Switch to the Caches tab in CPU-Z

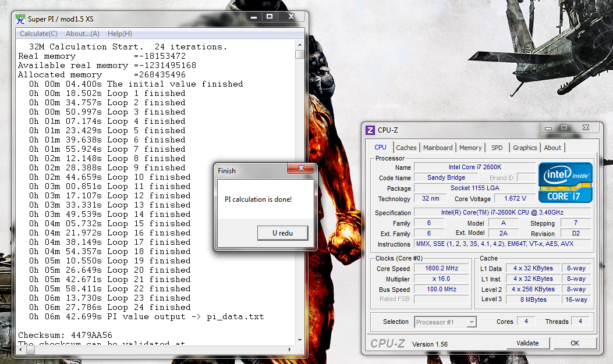click(x=406, y=148)
